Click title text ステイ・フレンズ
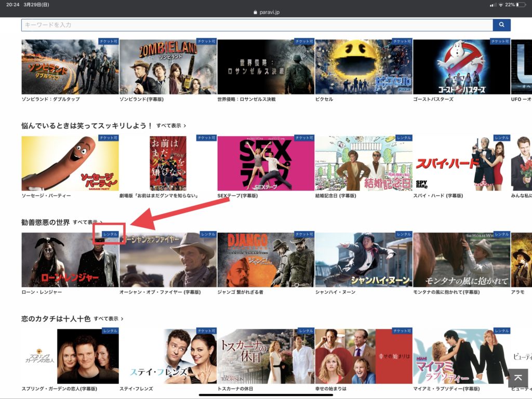 point(136,389)
